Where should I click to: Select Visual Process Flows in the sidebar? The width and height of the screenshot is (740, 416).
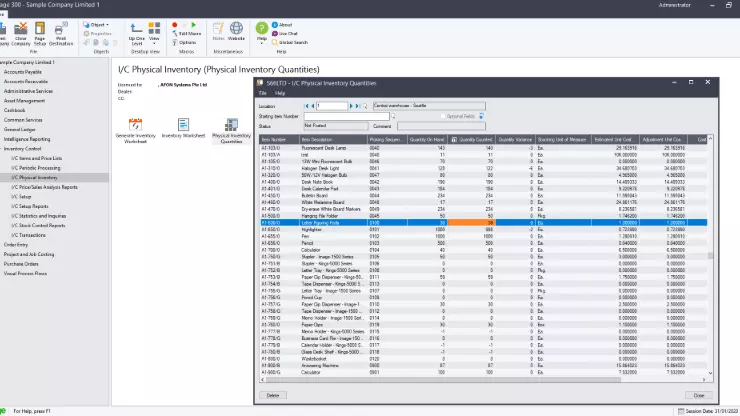pyautogui.click(x=25, y=273)
